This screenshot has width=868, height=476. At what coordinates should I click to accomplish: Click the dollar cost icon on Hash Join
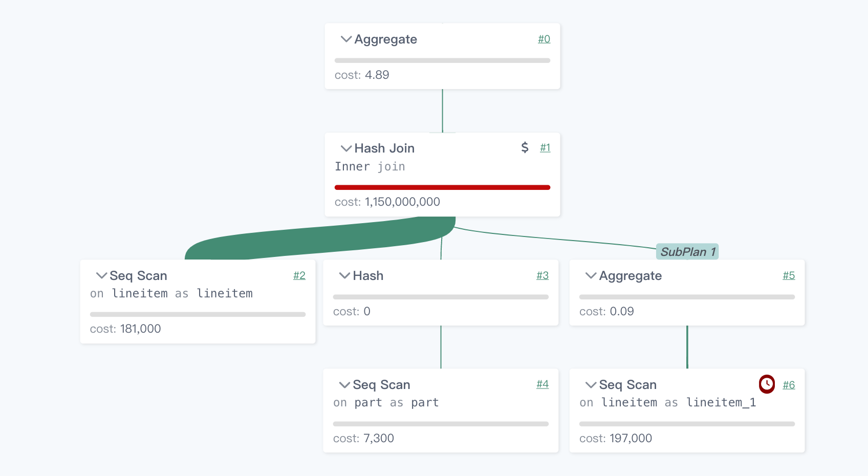(x=525, y=148)
